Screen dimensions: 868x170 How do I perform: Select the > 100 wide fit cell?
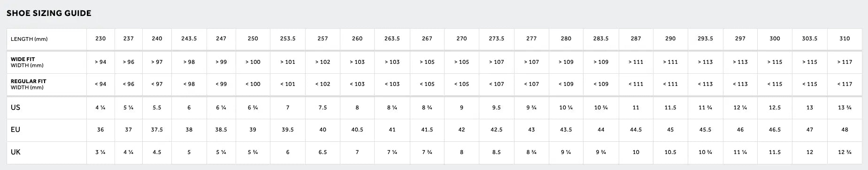point(253,62)
